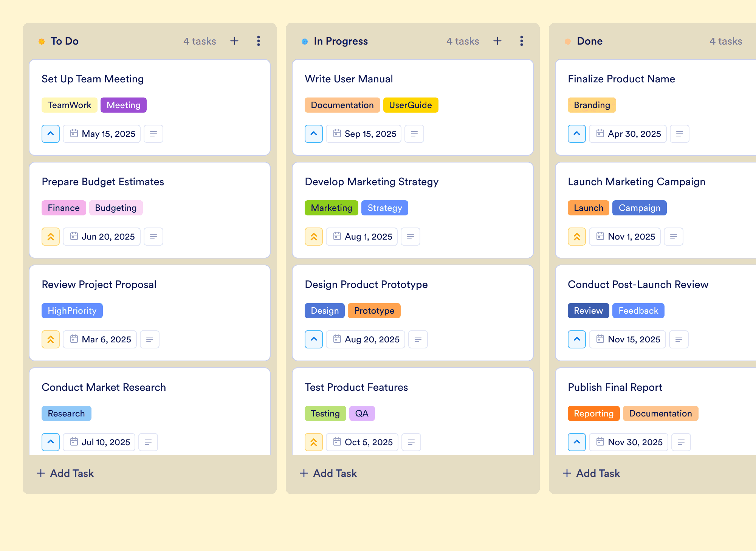The image size is (756, 551).
Task: Click the plus icon in In Progress header
Action: click(497, 41)
